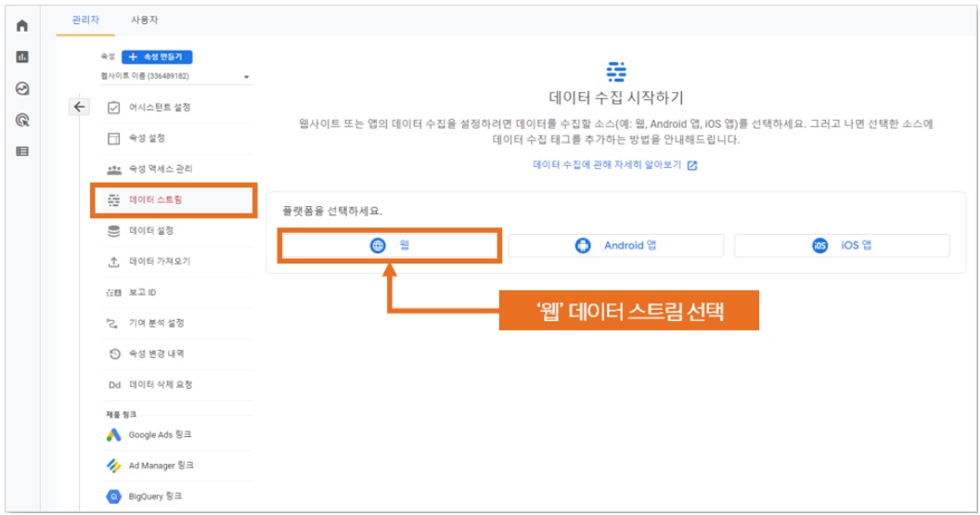
Task: Click the 보고 ID icon
Action: click(x=114, y=292)
